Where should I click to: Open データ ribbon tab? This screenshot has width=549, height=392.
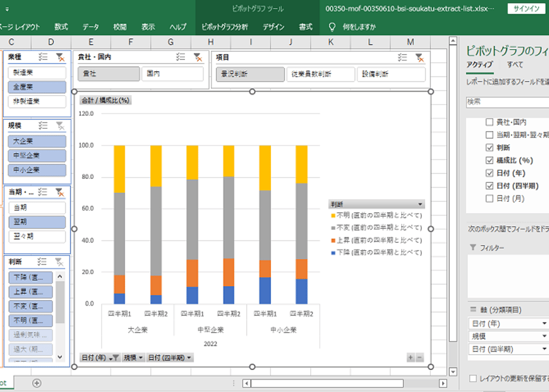91,27
